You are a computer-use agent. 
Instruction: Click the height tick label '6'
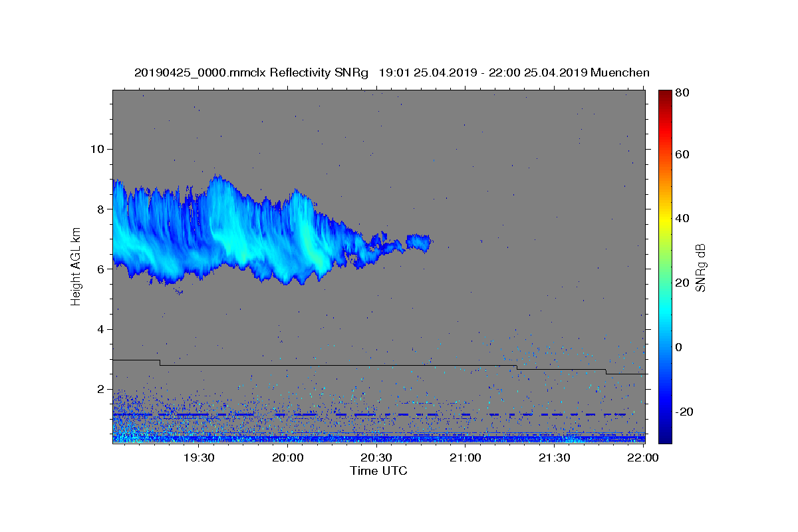(x=100, y=269)
